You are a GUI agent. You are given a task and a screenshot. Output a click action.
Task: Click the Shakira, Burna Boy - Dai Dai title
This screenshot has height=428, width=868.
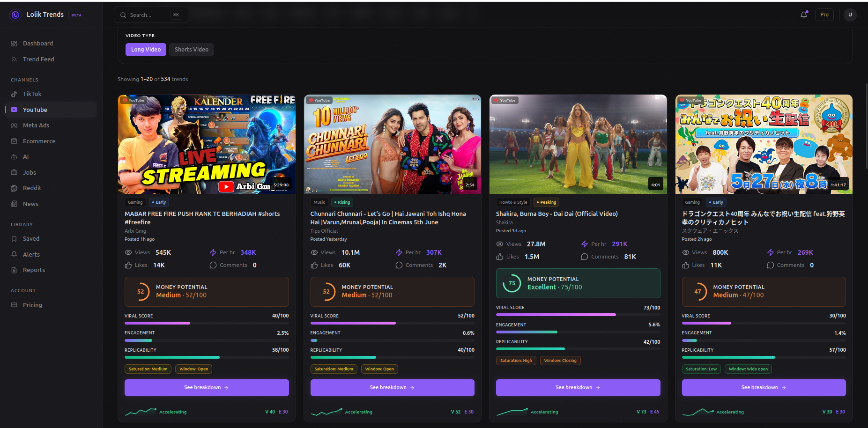point(557,214)
